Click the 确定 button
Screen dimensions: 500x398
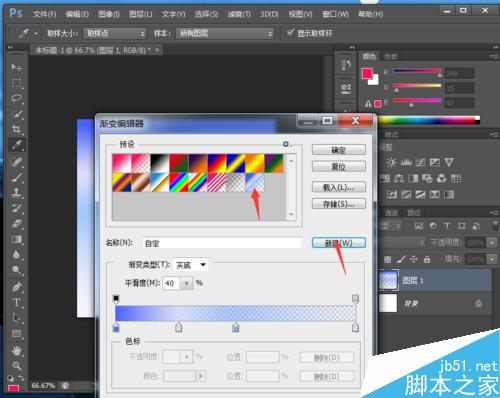coord(339,150)
